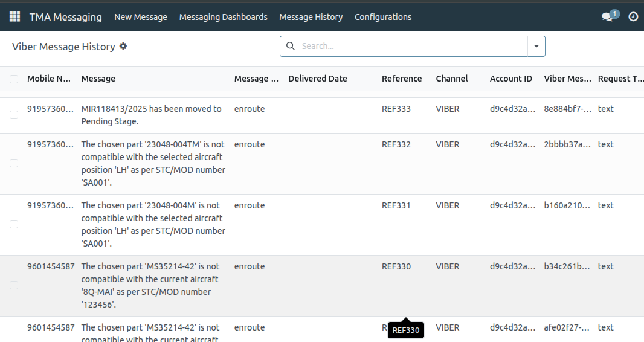Expand the search filter options dropdown arrow

[536, 46]
